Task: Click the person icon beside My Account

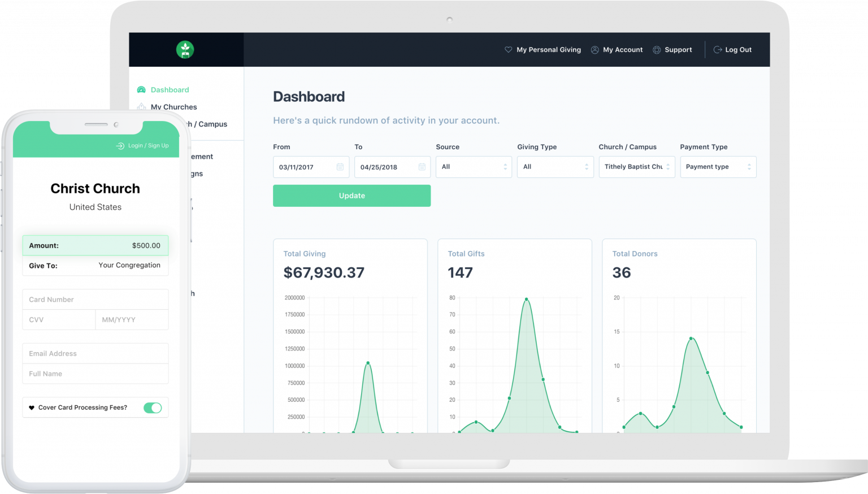Action: tap(594, 50)
